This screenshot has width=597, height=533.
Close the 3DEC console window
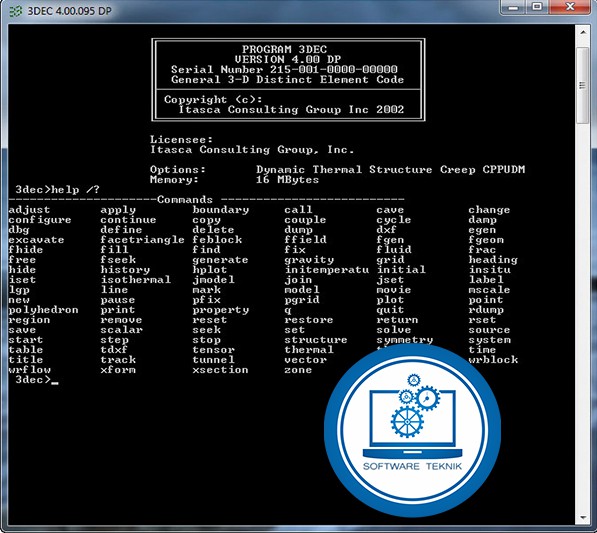click(x=570, y=7)
